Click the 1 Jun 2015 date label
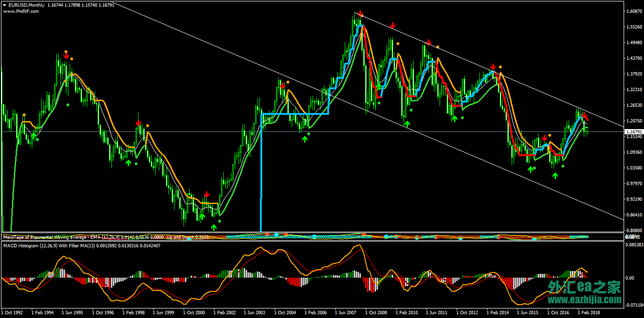 [528, 313]
